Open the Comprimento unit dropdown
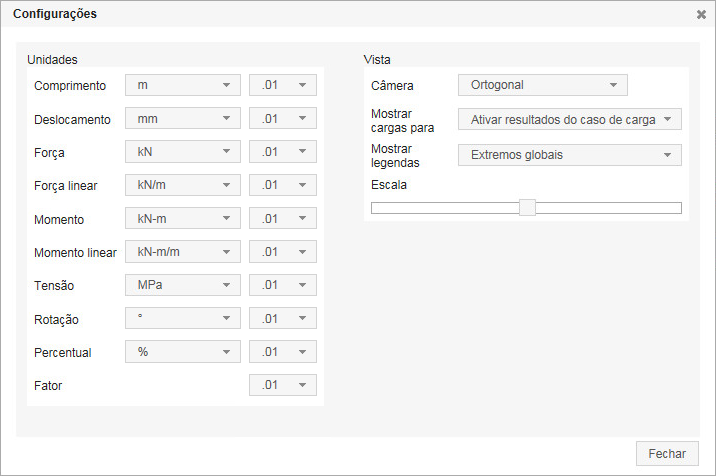716x476 pixels. [x=183, y=85]
